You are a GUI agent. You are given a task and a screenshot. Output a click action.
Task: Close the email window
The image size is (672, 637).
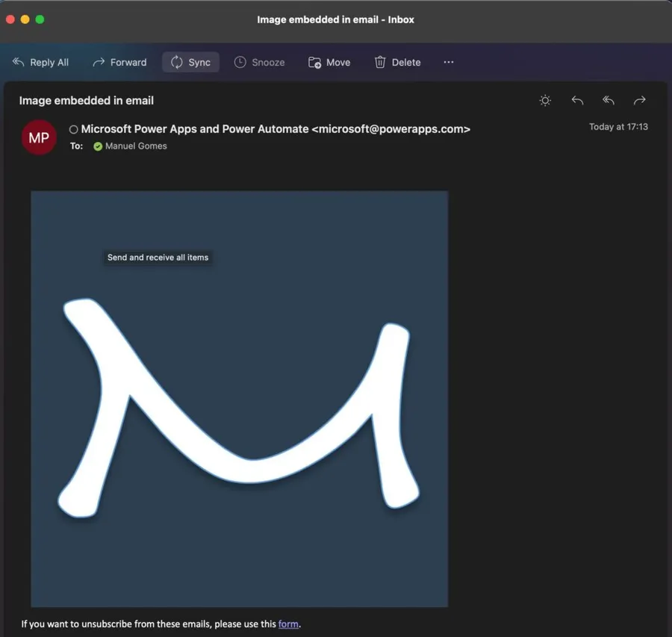pos(10,19)
